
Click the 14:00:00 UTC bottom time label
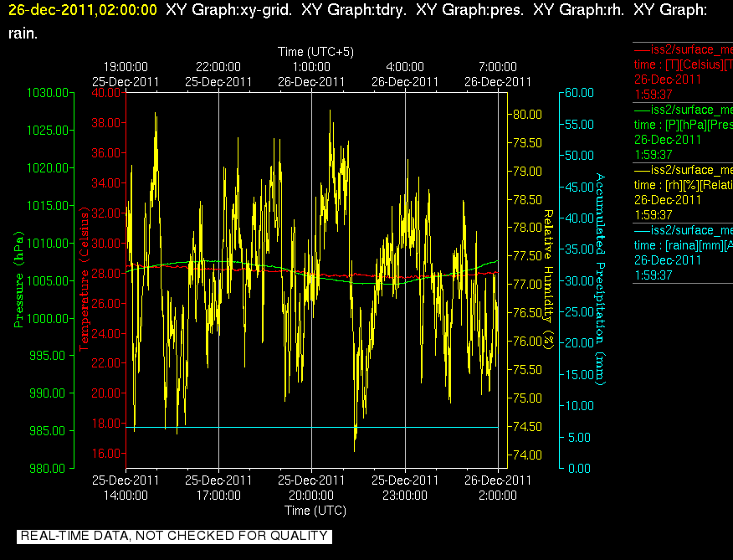click(126, 496)
